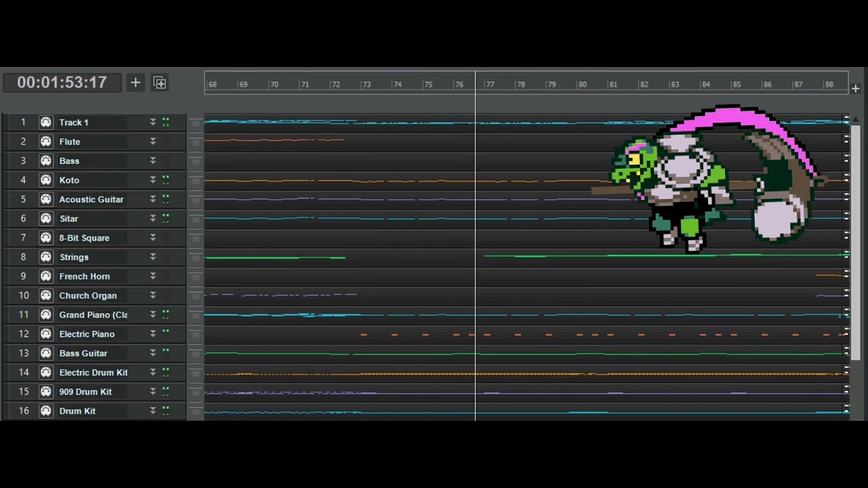
Task: Open the 909 Drum Kit track dropdown
Action: [x=153, y=392]
